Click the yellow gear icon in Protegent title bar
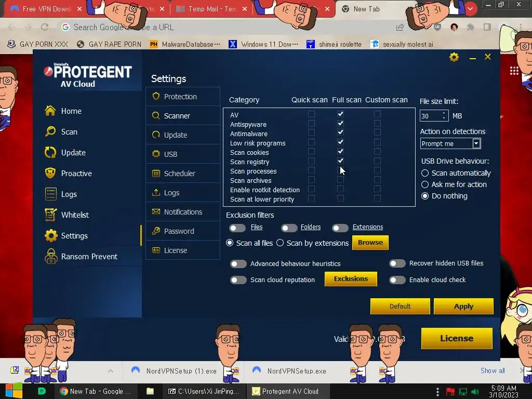 click(454, 57)
